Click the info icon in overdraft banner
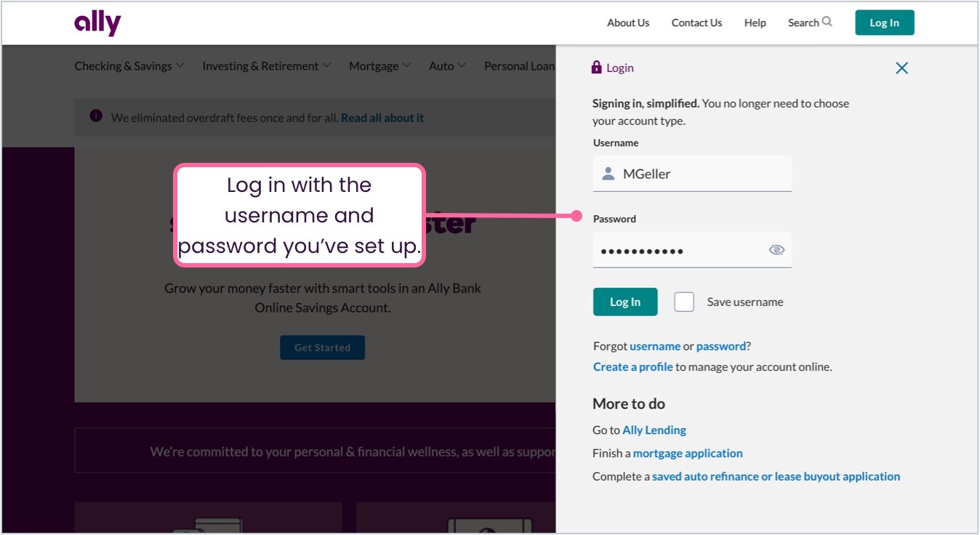The width and height of the screenshot is (980, 535). tap(96, 116)
